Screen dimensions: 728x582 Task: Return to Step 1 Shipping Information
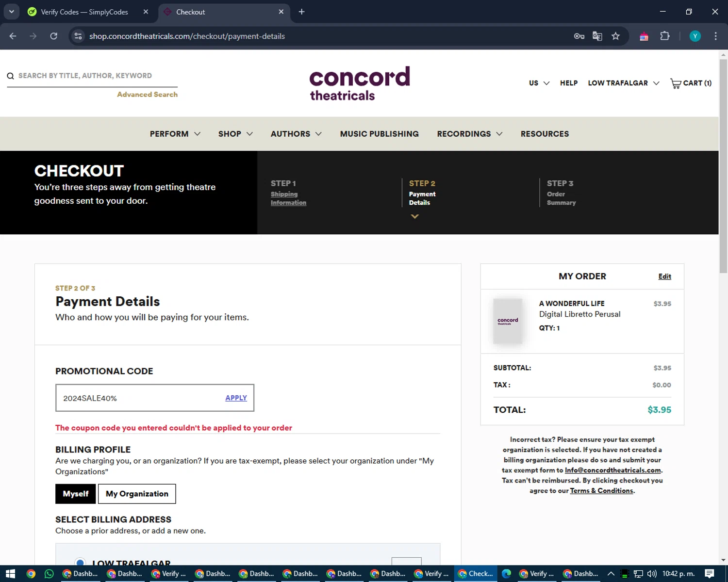coord(288,198)
